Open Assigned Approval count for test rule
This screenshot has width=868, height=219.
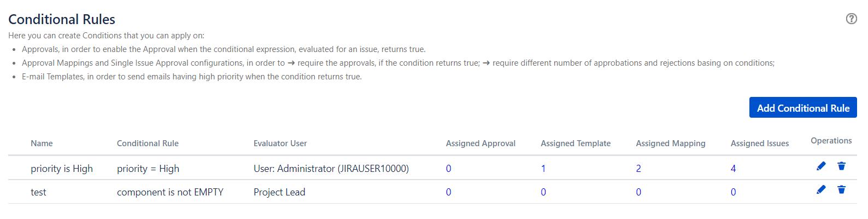449,192
